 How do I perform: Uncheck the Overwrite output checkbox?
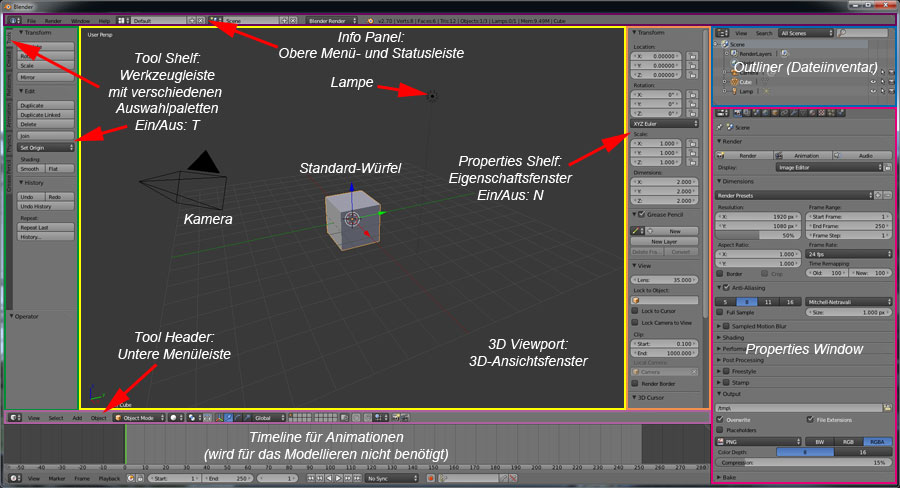(x=721, y=419)
